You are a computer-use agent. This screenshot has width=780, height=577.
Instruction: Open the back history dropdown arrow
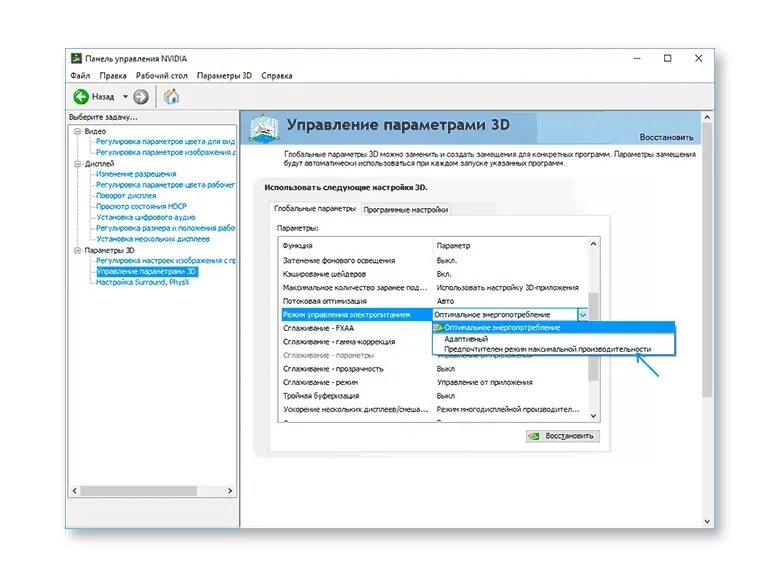tap(125, 96)
